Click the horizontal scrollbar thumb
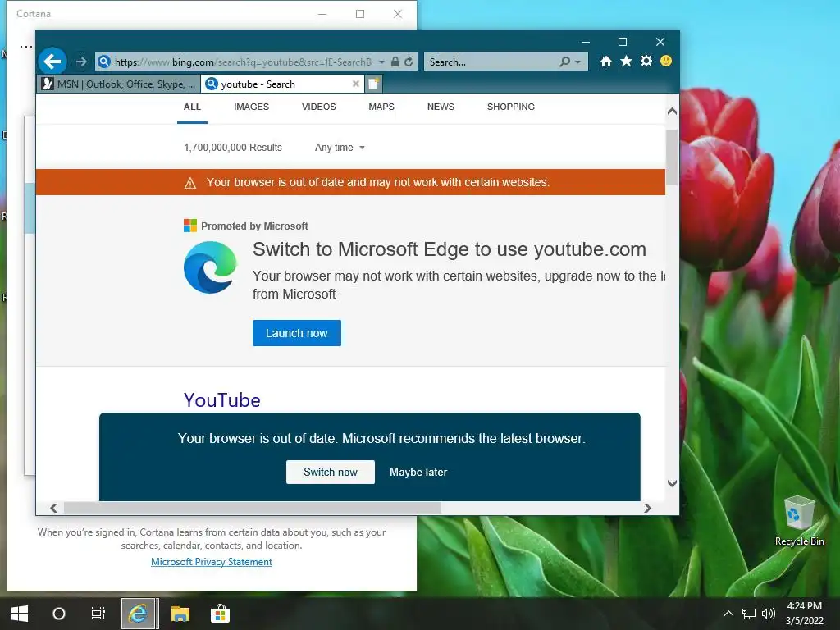840x630 pixels. pos(253,508)
